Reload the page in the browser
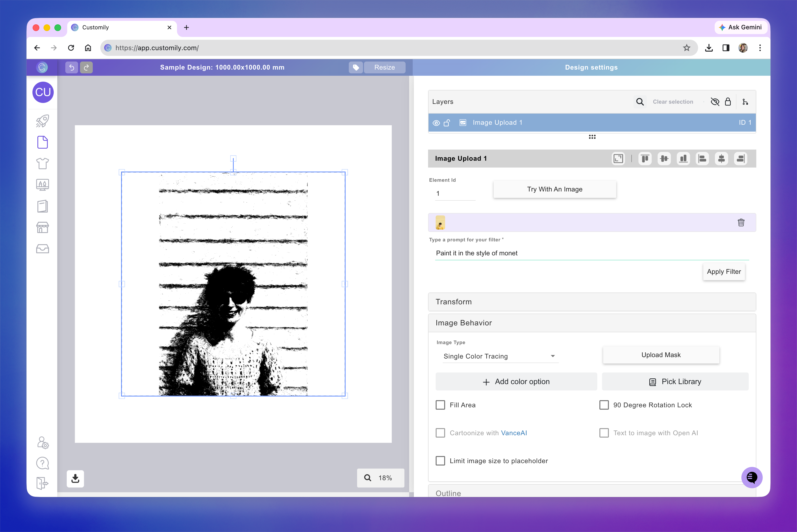 (x=71, y=48)
